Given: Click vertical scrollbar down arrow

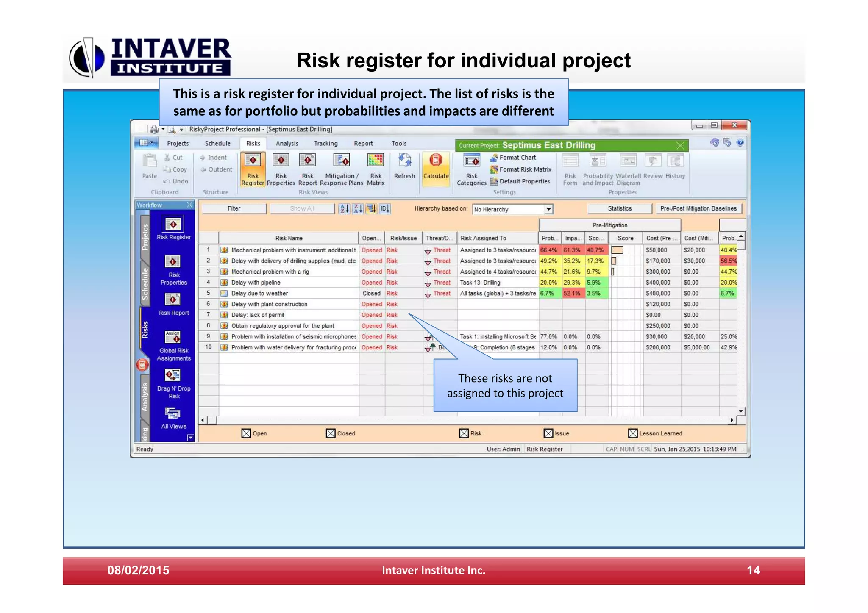Looking at the screenshot, I should pos(741,411).
